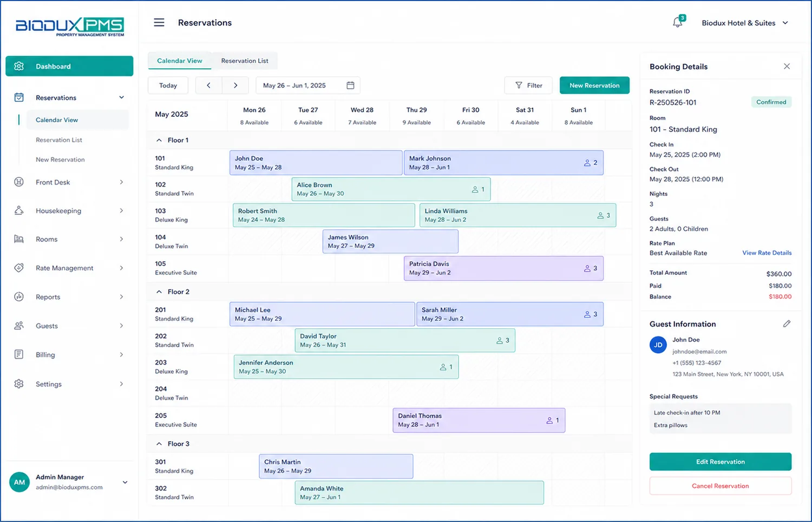812x522 pixels.
Task: Click Edit Reservation button
Action: 720,461
